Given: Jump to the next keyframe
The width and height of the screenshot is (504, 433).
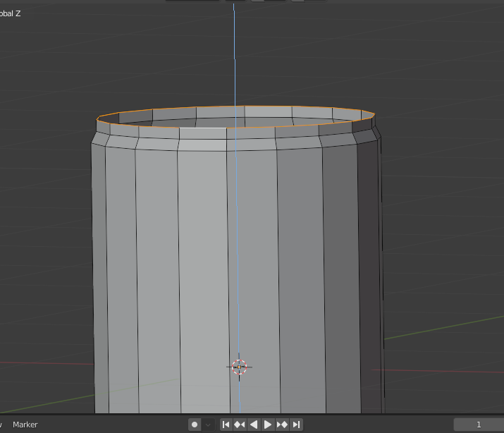Looking at the screenshot, I should 282,425.
